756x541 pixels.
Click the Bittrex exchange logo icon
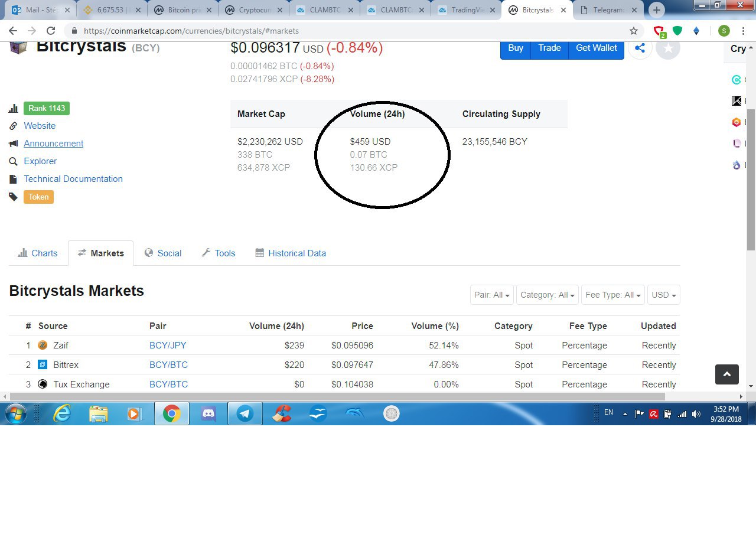point(43,364)
